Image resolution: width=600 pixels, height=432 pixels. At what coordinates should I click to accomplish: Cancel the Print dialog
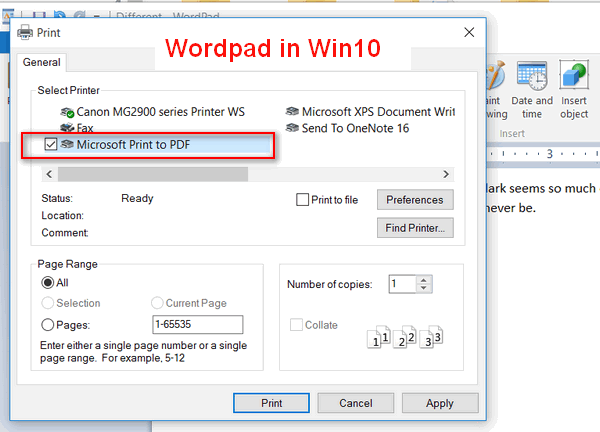click(356, 403)
